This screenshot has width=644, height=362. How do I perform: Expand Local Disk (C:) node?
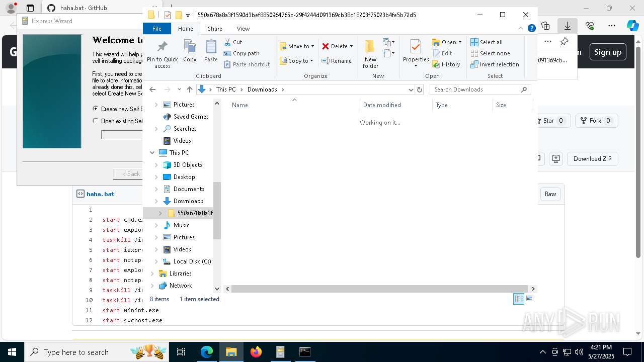pyautogui.click(x=156, y=261)
